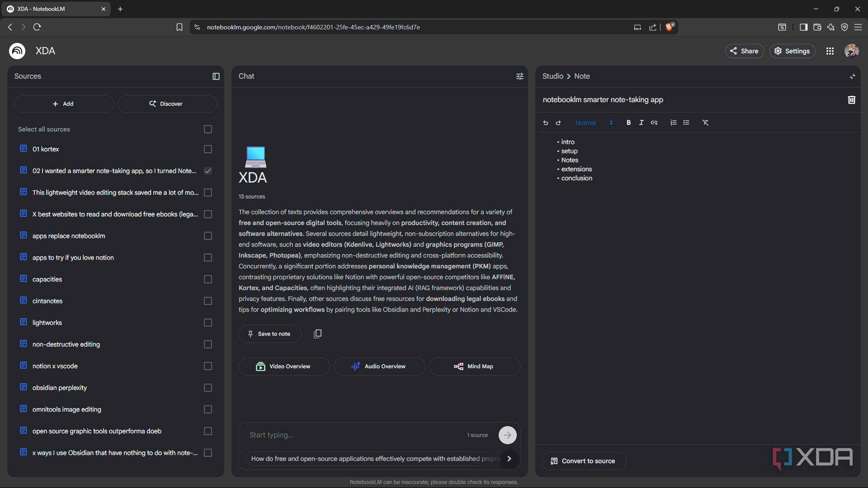Generate an Audio Overview
The height and width of the screenshot is (488, 868).
pos(379,366)
